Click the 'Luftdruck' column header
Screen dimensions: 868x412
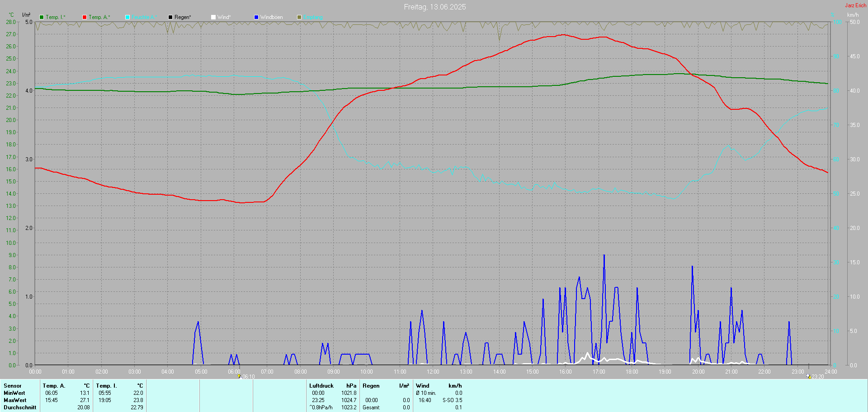(321, 386)
